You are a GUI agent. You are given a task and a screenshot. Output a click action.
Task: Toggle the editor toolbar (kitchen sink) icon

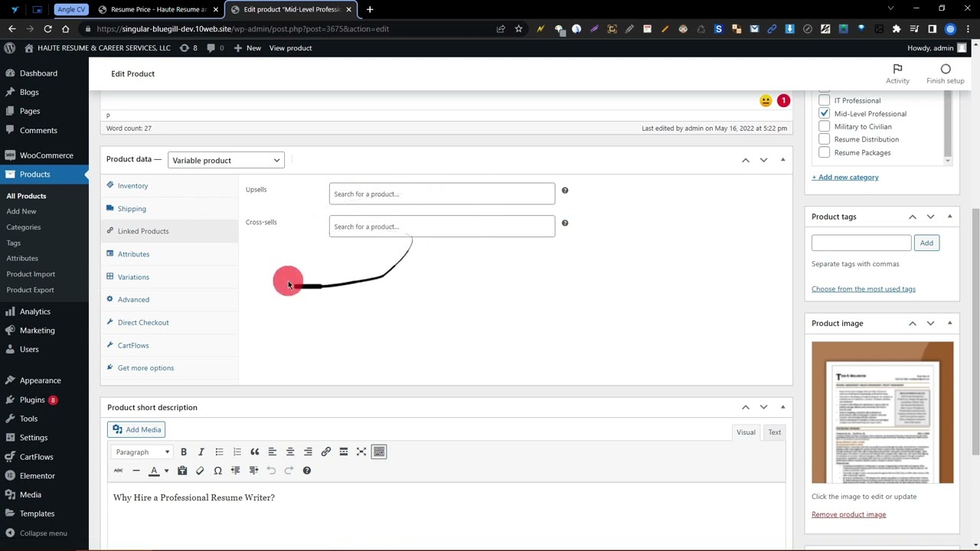click(379, 452)
